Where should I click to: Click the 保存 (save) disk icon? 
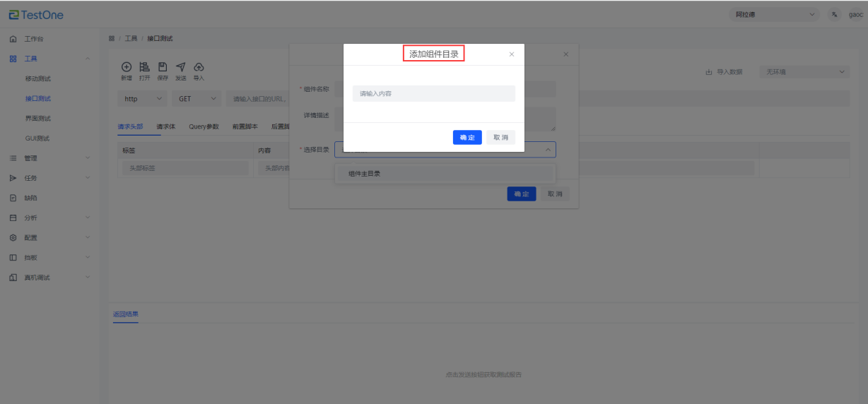[163, 66]
